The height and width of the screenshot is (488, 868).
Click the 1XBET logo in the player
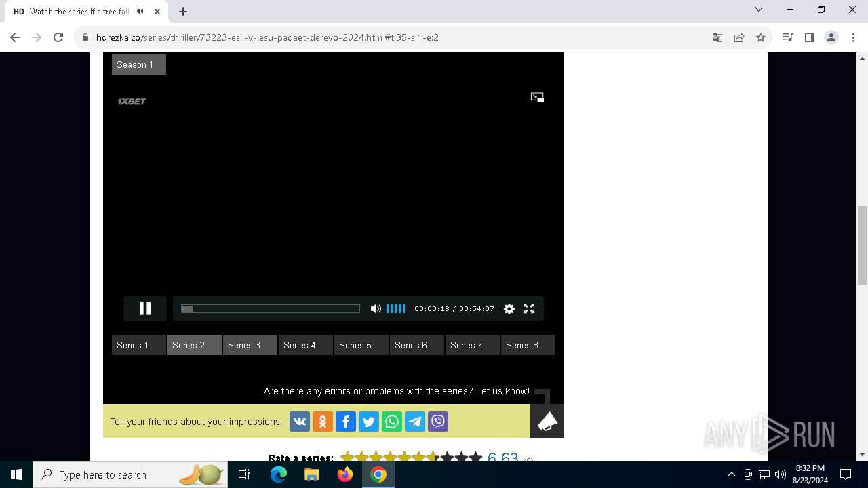click(x=132, y=102)
